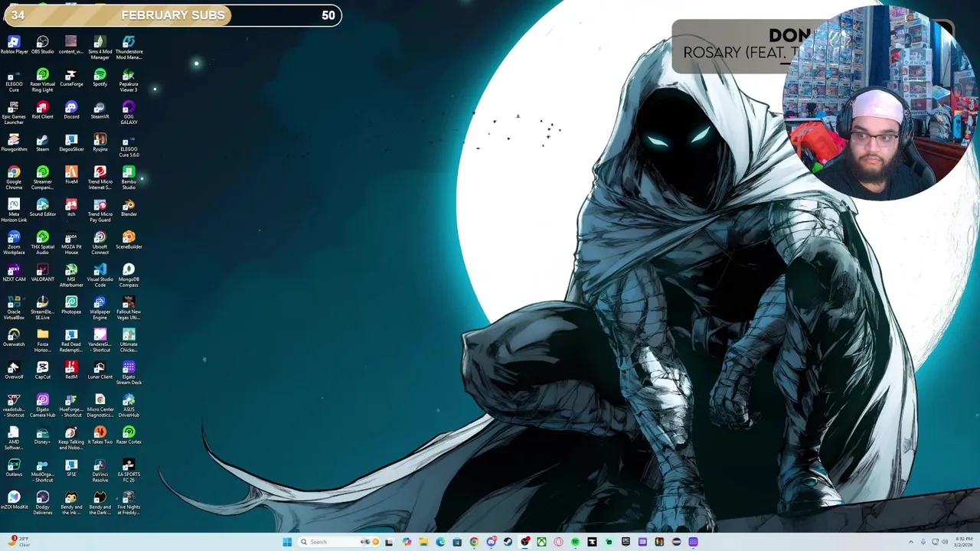This screenshot has height=551, width=980.
Task: Select the FiveM desktop icon
Action: 71,175
